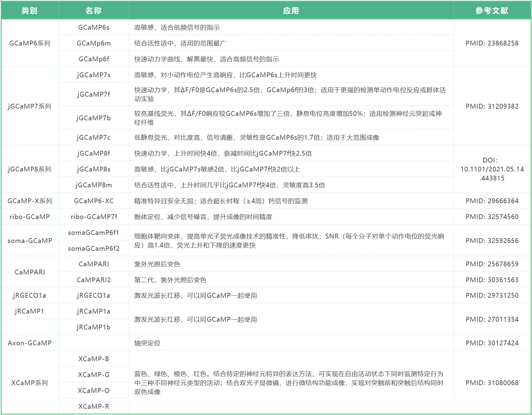Select the jGCaMP8m name cell
532x415 pixels.
(94, 185)
